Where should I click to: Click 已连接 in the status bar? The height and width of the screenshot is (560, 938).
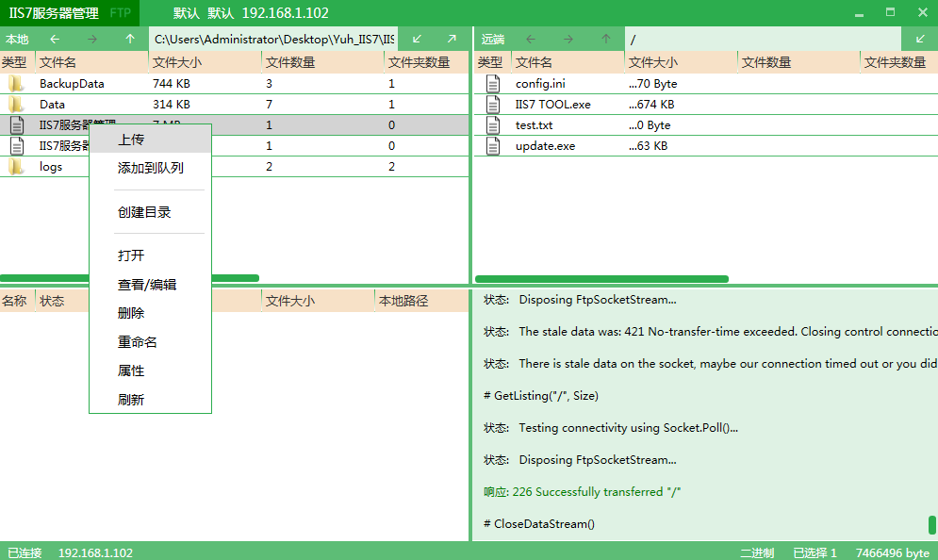click(x=25, y=552)
